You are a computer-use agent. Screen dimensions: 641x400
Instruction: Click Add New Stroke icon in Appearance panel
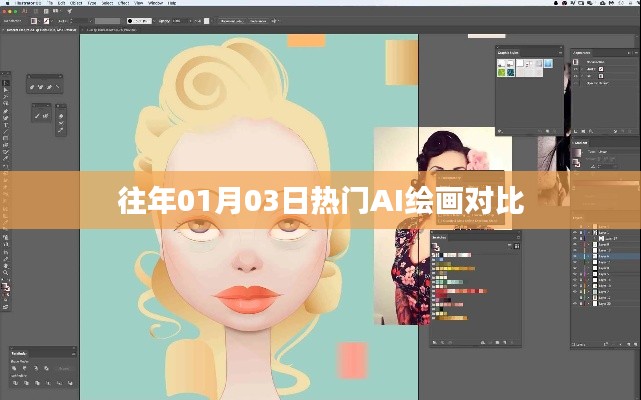click(x=575, y=131)
